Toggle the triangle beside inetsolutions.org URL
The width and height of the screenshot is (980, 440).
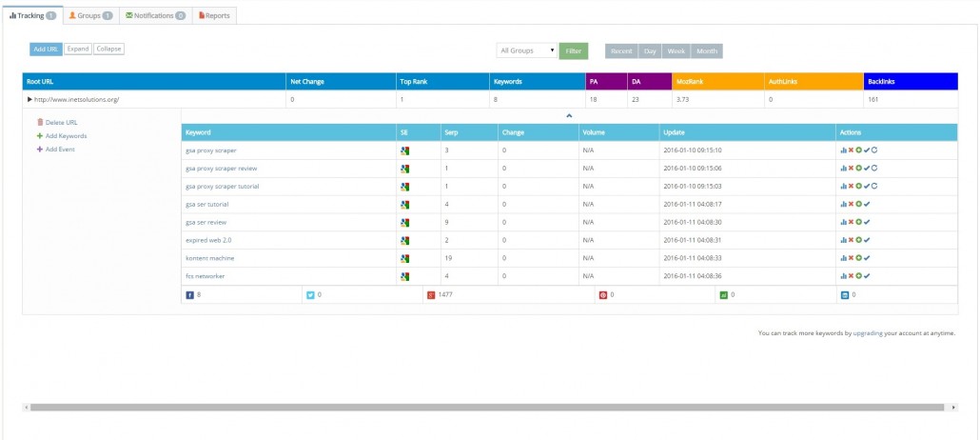point(29,99)
